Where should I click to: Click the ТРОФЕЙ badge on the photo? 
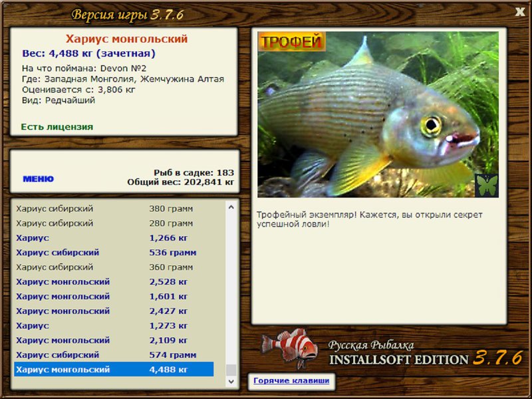(x=292, y=41)
